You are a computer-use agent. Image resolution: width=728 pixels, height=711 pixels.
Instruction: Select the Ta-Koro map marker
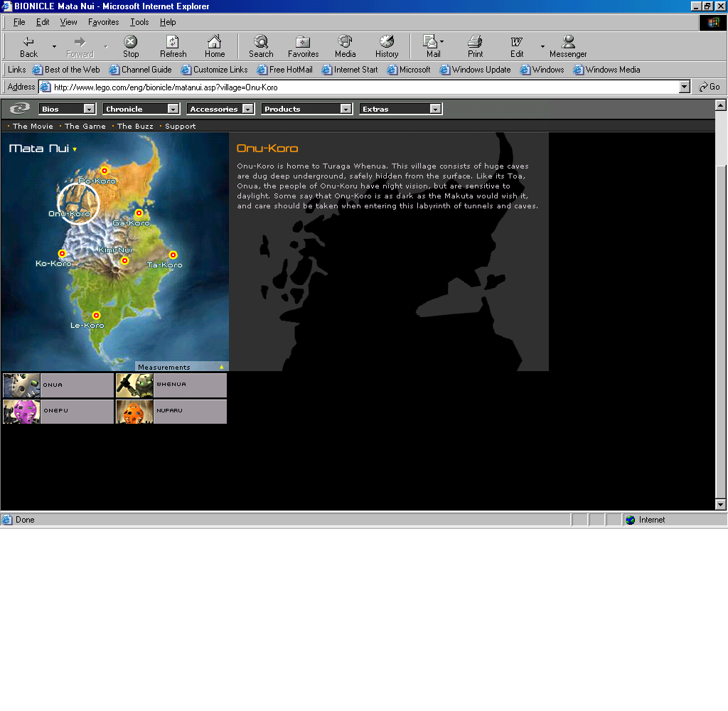[173, 255]
